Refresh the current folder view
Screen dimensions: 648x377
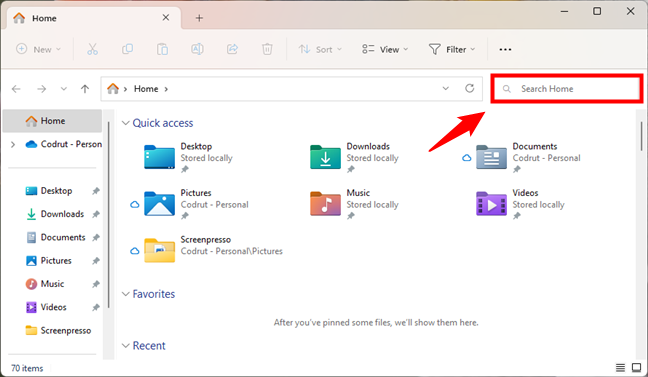(469, 88)
